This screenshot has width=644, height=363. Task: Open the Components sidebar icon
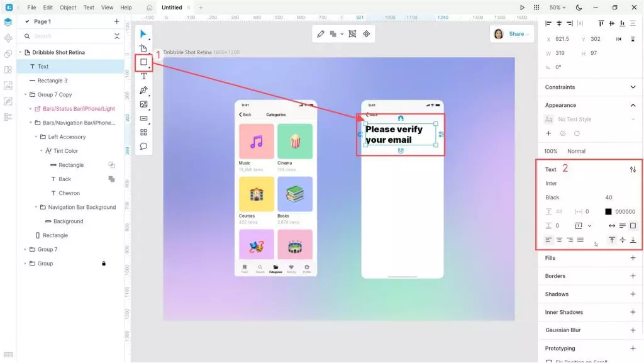point(8,38)
